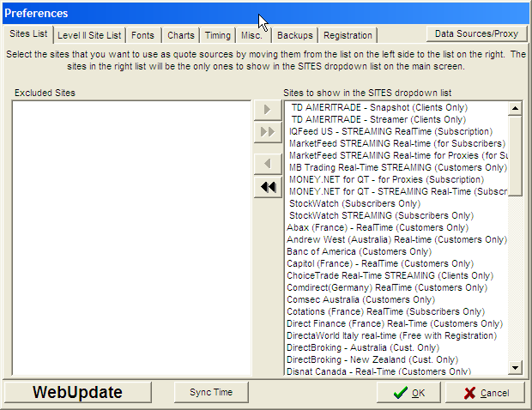The height and width of the screenshot is (410, 532).
Task: Select Capitol (France) - RealTime entry
Action: pos(396,263)
